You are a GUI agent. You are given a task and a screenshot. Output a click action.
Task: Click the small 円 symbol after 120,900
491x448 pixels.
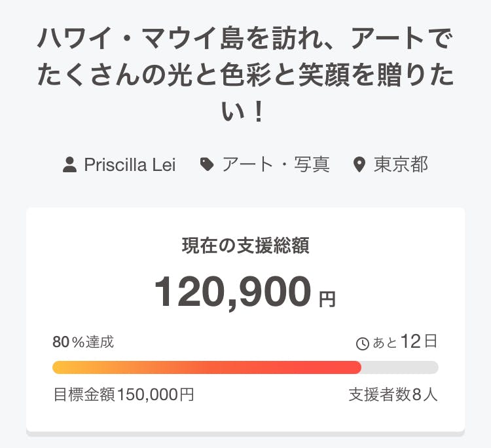point(327,299)
